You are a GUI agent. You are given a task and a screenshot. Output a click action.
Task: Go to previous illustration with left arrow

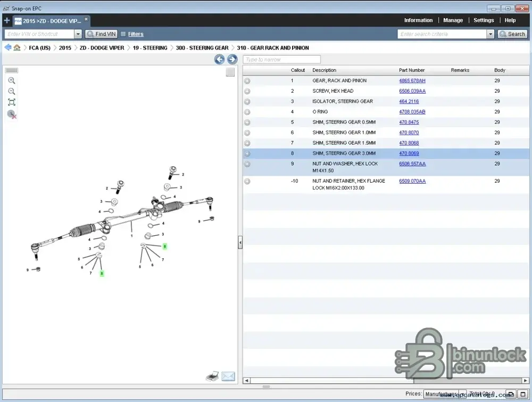[x=220, y=60]
